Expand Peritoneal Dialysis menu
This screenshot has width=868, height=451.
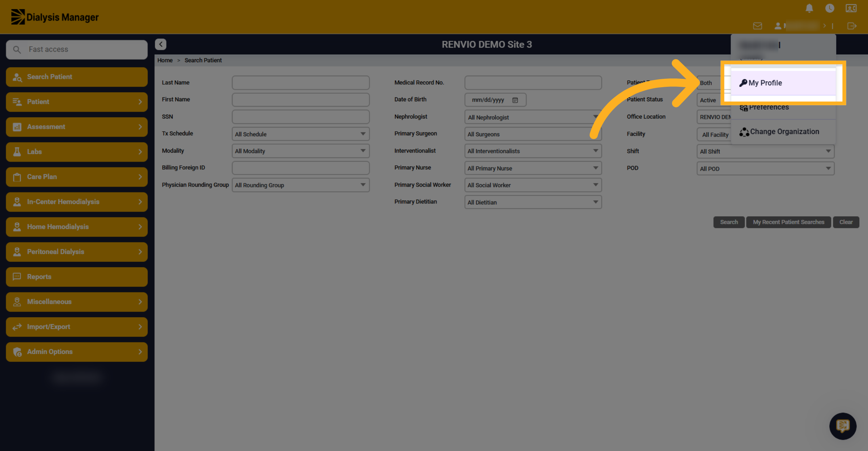point(77,252)
